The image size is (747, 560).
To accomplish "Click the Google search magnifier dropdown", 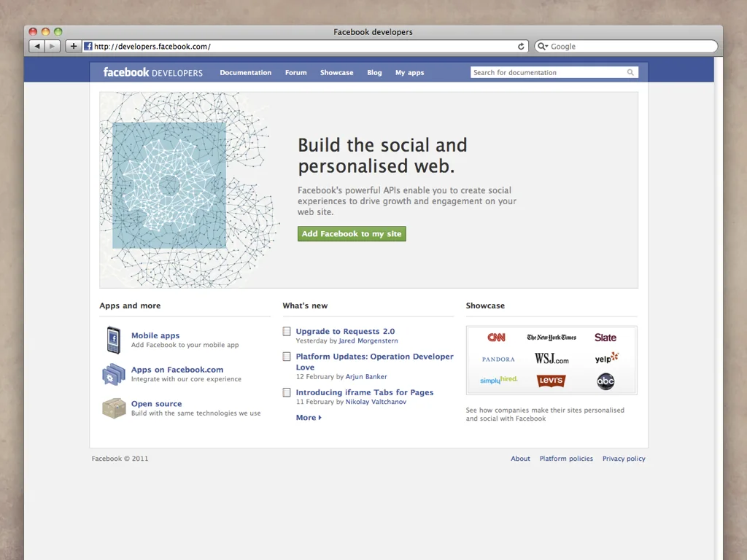I will coord(543,46).
